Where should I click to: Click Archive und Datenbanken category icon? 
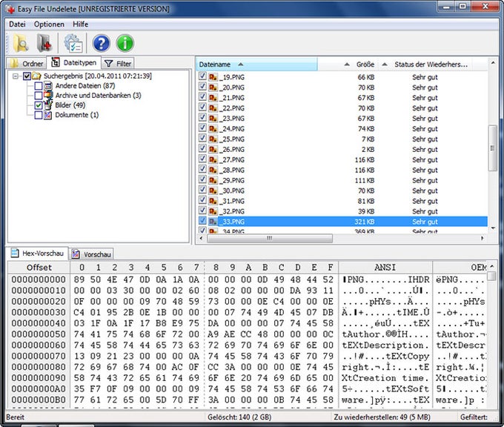pyautogui.click(x=48, y=95)
